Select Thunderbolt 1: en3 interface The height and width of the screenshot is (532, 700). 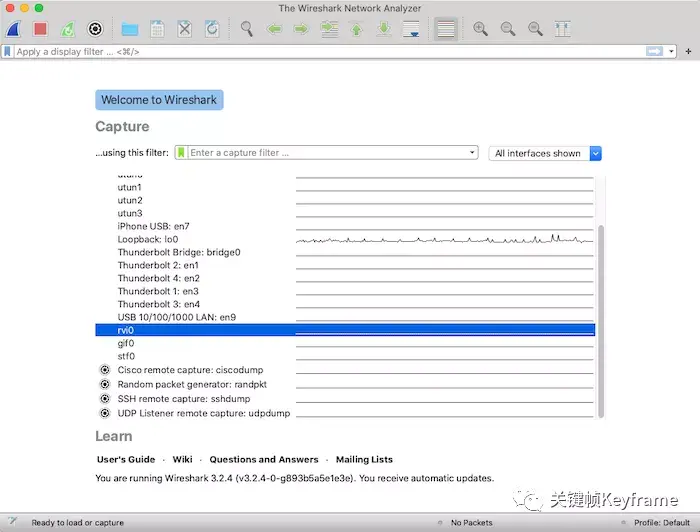coord(345,291)
